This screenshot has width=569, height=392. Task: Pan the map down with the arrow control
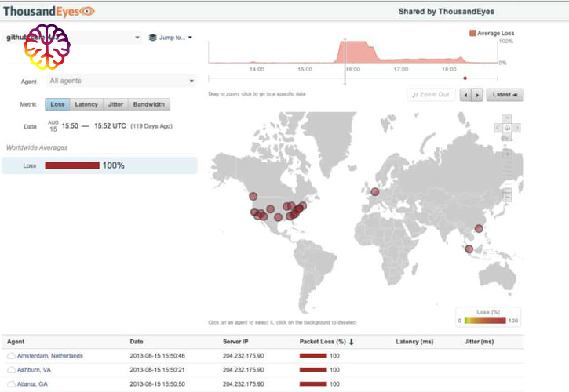click(x=507, y=136)
